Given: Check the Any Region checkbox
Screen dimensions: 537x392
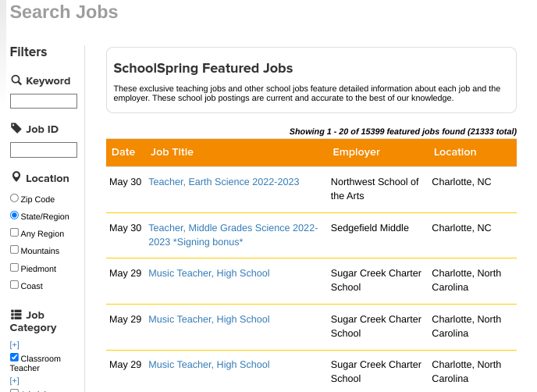Looking at the screenshot, I should click(x=14, y=233).
